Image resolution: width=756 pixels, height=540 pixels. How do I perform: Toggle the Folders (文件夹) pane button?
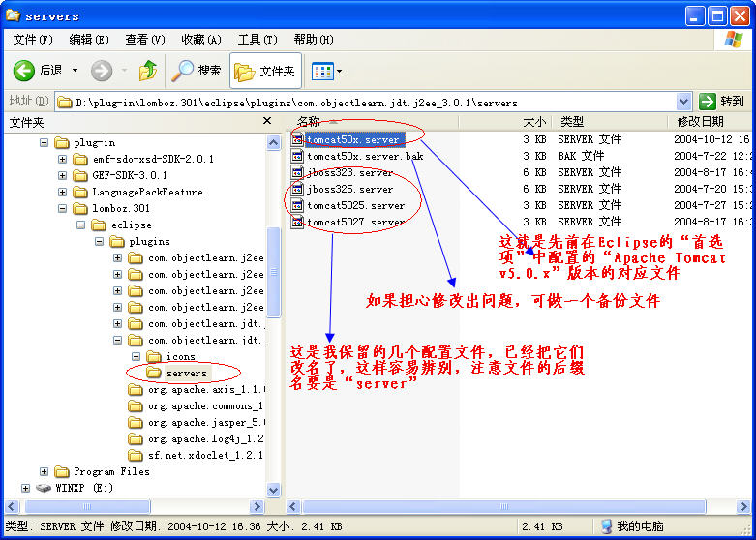264,71
